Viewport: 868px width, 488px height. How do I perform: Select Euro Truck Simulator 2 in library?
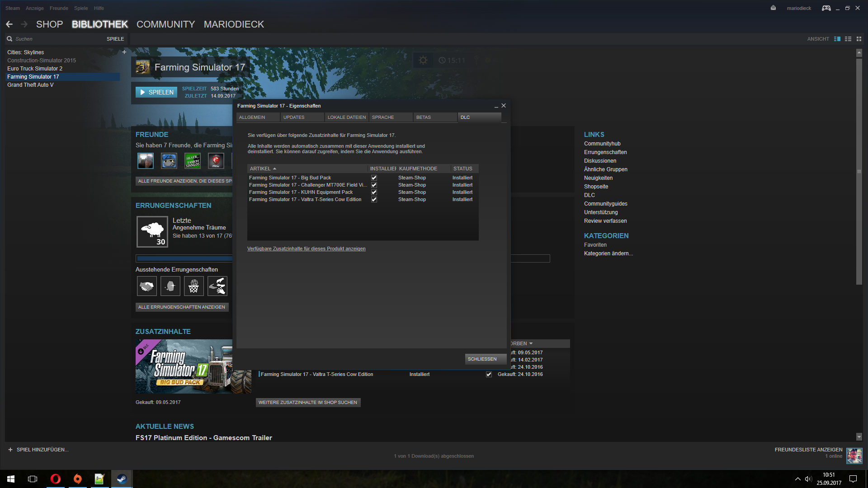pyautogui.click(x=35, y=69)
